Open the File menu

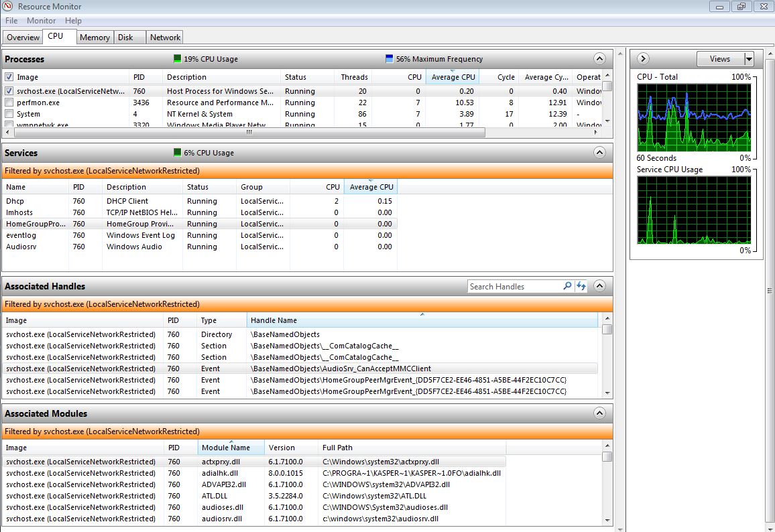click(11, 21)
